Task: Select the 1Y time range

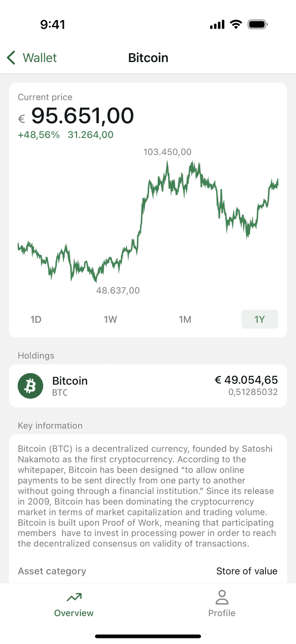Action: tap(259, 319)
